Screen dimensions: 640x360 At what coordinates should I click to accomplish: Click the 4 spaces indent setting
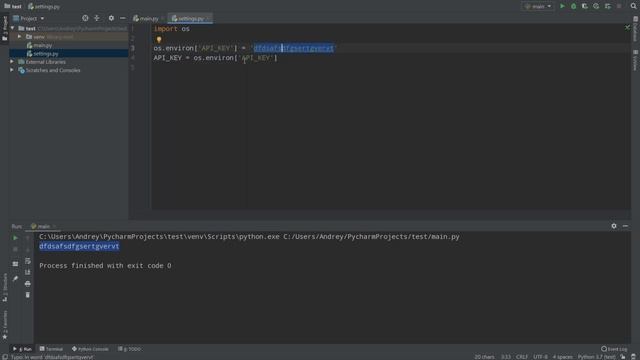562,357
